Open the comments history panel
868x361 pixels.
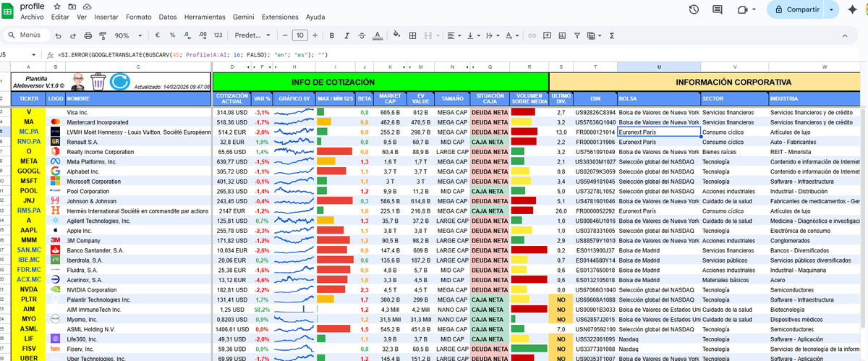point(718,9)
